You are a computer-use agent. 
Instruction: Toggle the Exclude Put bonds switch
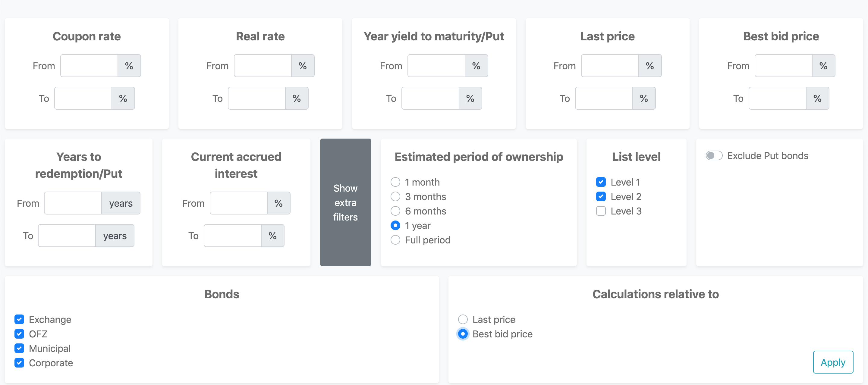tap(714, 156)
